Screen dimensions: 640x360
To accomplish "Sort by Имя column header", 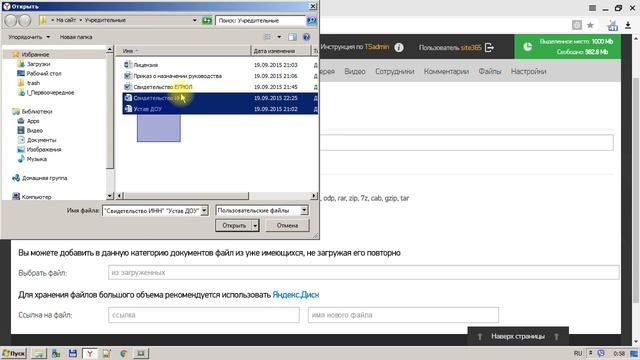I will 183,51.
